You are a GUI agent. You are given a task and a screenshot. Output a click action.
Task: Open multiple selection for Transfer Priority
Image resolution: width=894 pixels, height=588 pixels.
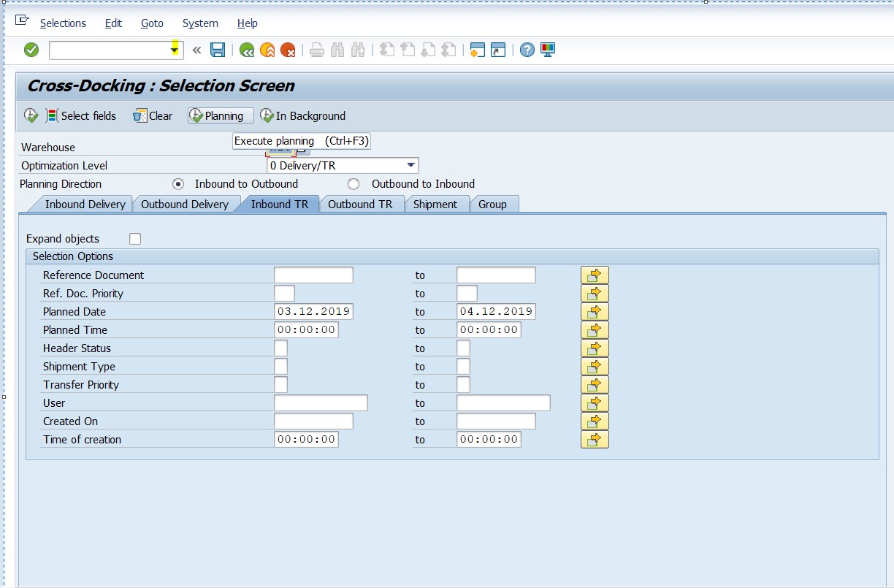point(595,385)
